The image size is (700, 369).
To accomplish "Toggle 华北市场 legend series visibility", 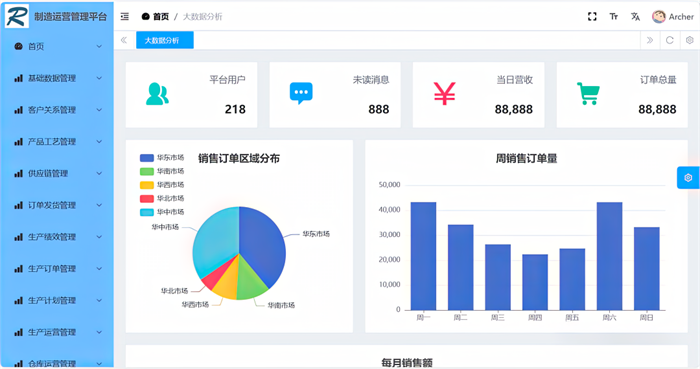I will 162,199.
